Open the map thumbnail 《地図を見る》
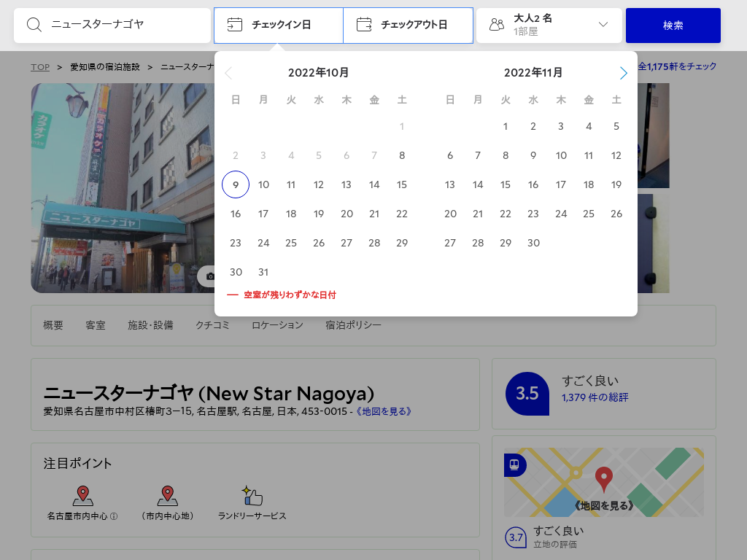The height and width of the screenshot is (560, 747). (603, 483)
